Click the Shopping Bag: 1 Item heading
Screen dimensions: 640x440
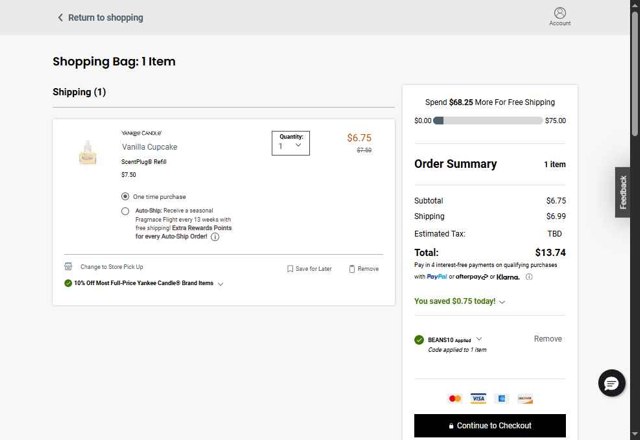pos(114,61)
